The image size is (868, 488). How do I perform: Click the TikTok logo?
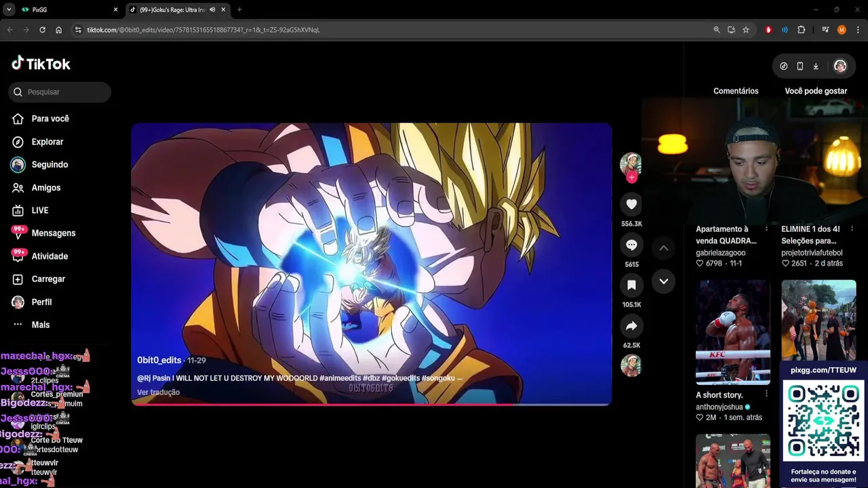(41, 64)
